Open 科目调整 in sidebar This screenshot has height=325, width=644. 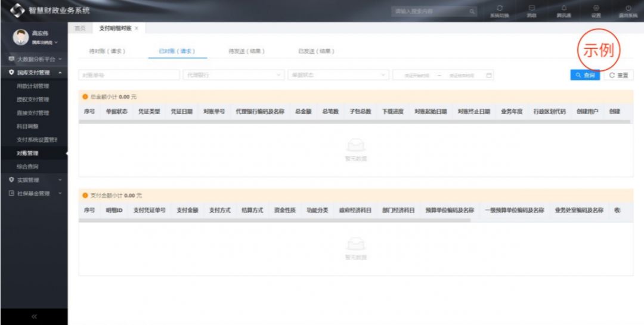click(27, 126)
